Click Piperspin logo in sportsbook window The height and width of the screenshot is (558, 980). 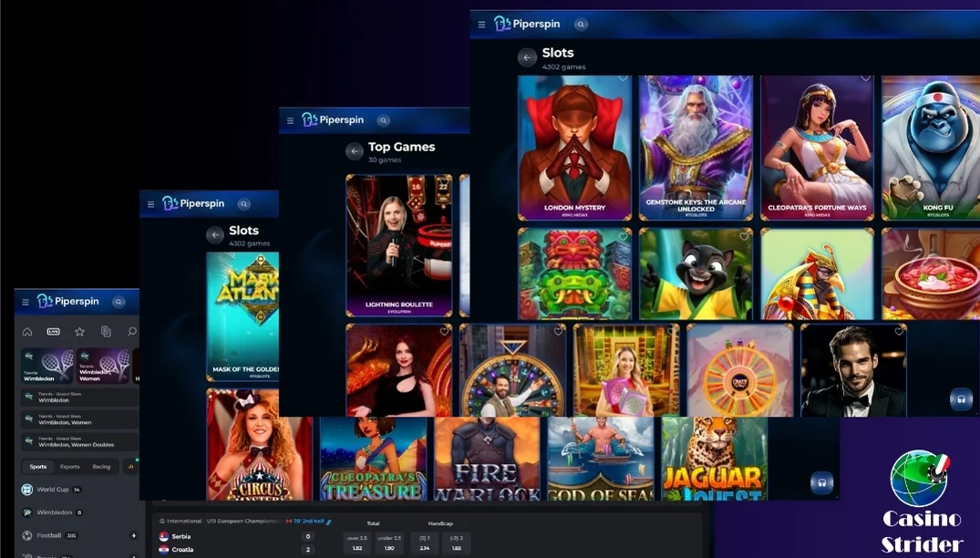pyautogui.click(x=68, y=301)
